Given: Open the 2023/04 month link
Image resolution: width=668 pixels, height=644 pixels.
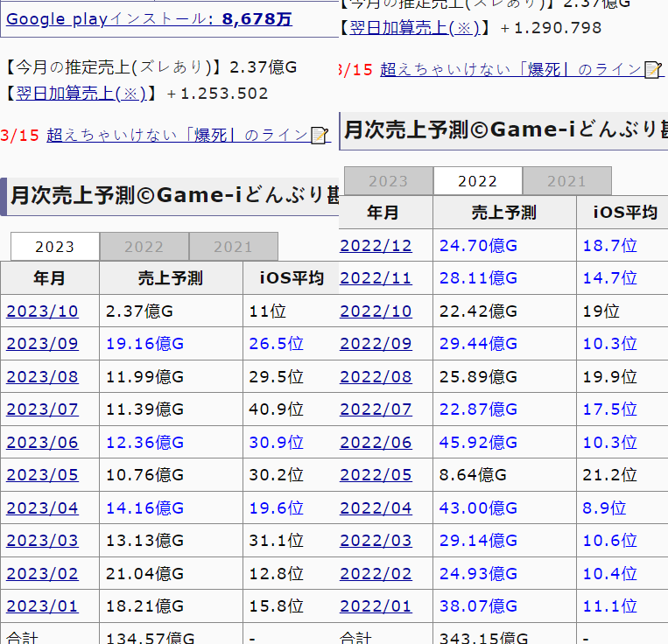Looking at the screenshot, I should [42, 507].
